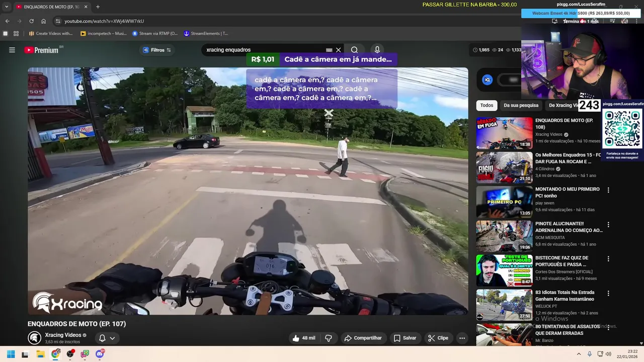Open a new browser tab
This screenshot has width=644, height=362.
(98, 7)
